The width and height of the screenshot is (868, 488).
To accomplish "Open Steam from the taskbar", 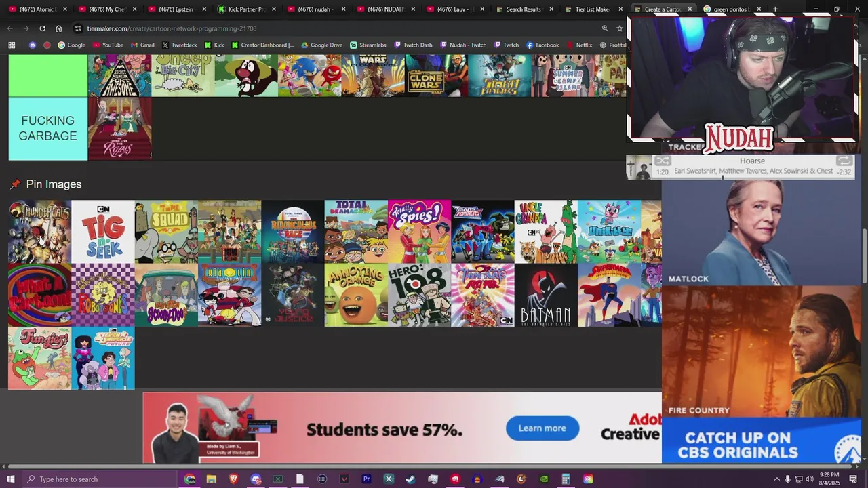I will click(x=411, y=479).
